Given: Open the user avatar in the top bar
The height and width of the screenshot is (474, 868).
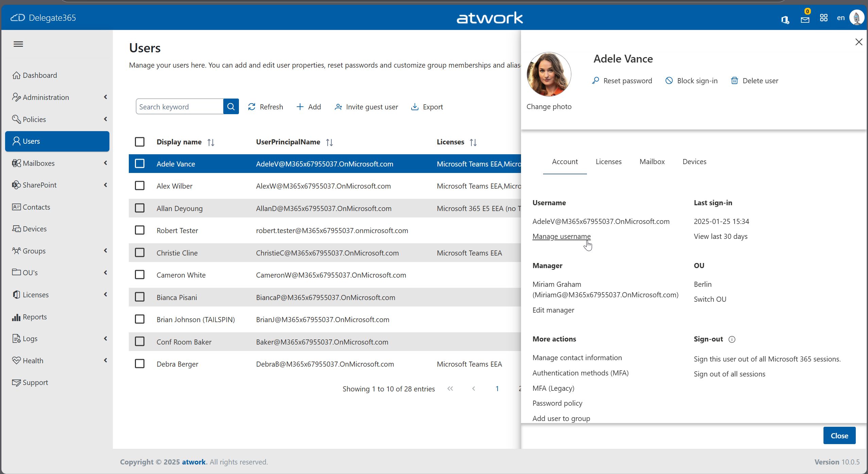Looking at the screenshot, I should (x=856, y=17).
